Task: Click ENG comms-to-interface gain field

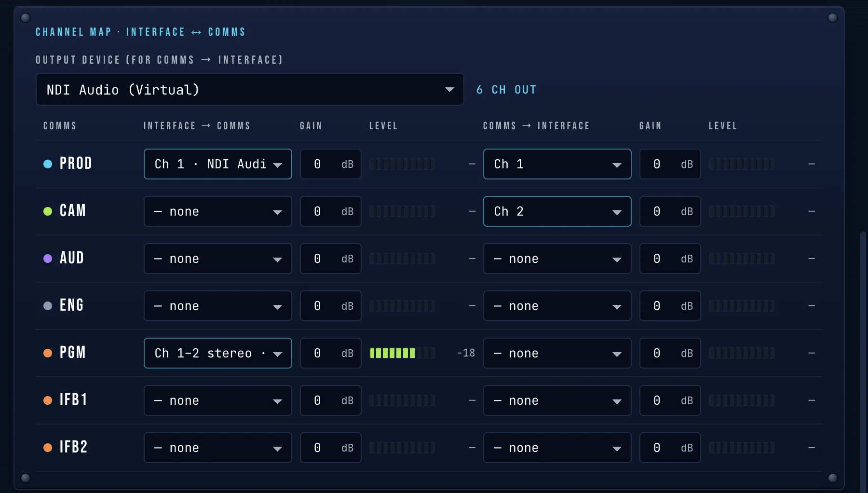Action: (670, 306)
